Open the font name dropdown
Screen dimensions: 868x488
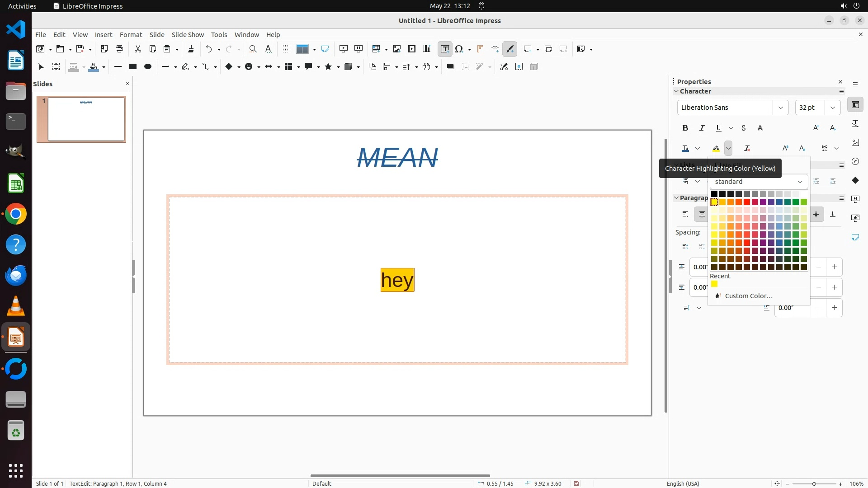point(780,108)
